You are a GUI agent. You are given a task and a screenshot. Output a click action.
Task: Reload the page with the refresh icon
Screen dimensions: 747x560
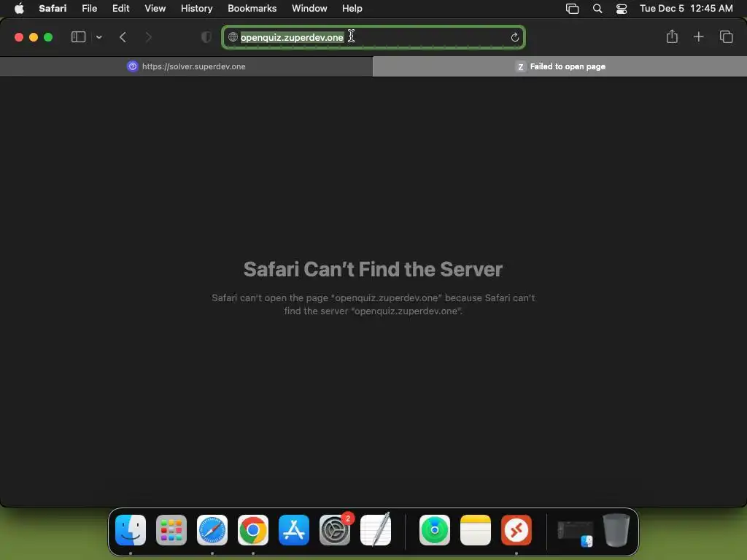514,37
